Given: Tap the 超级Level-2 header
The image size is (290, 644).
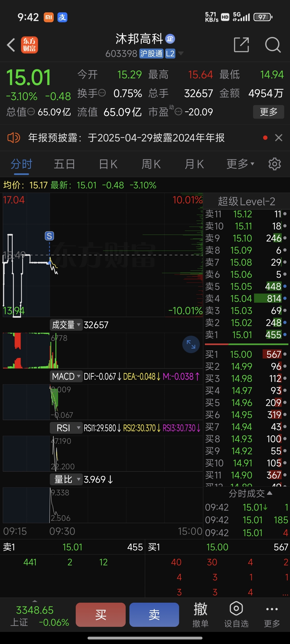Looking at the screenshot, I should pos(247,201).
